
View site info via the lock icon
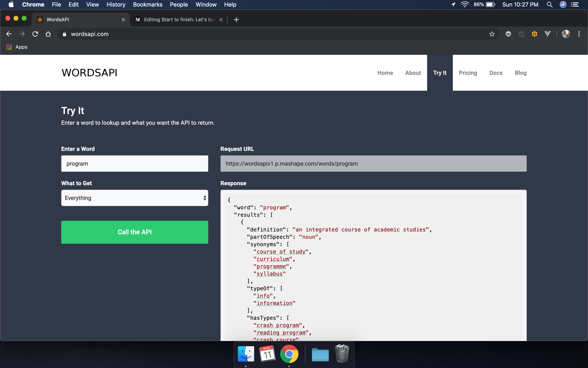coord(64,34)
